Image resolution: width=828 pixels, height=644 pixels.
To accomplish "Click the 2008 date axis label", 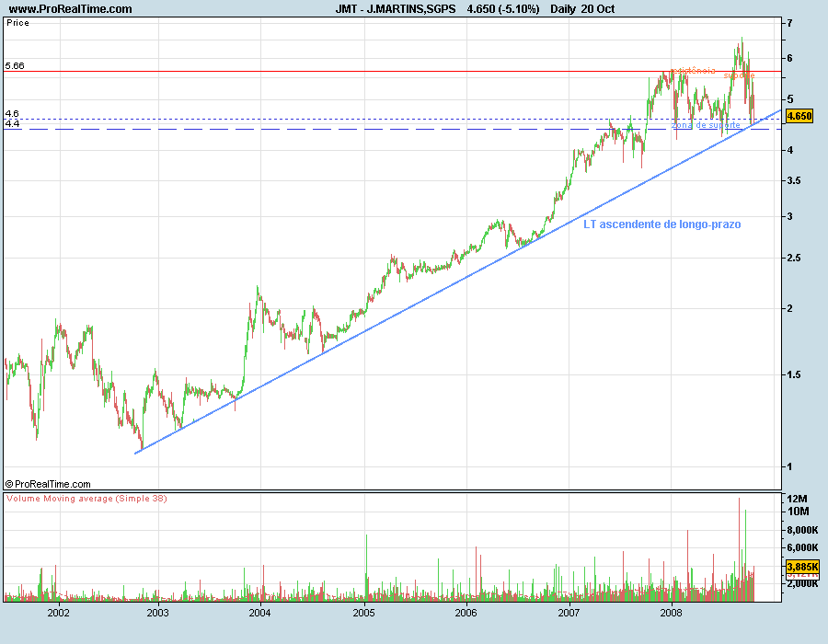I will tap(672, 613).
